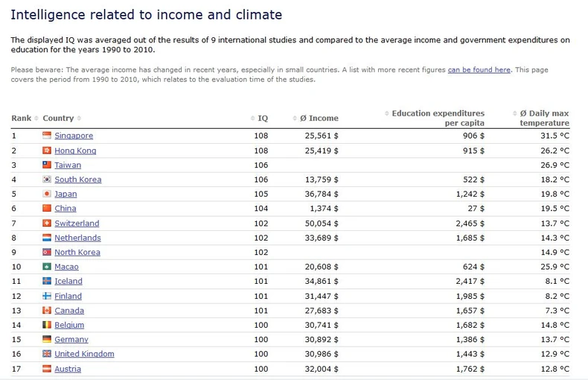The height and width of the screenshot is (380, 588).
Task: Click the Finland flag icon
Action: [x=47, y=296]
